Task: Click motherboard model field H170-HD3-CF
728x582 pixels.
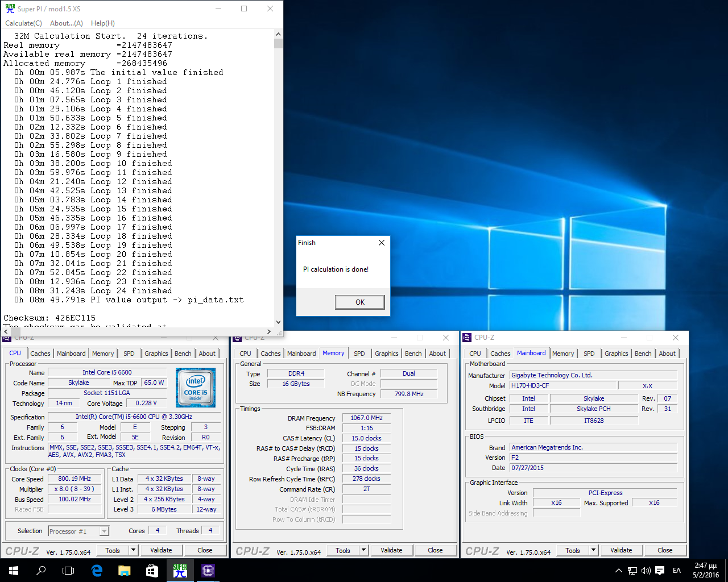Action: (x=562, y=385)
